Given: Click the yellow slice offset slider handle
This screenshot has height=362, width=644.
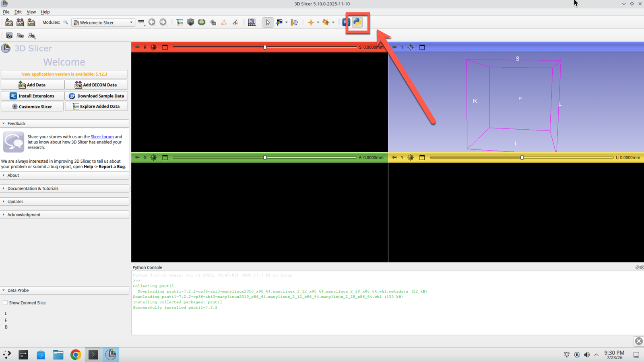Looking at the screenshot, I should pyautogui.click(x=522, y=157).
